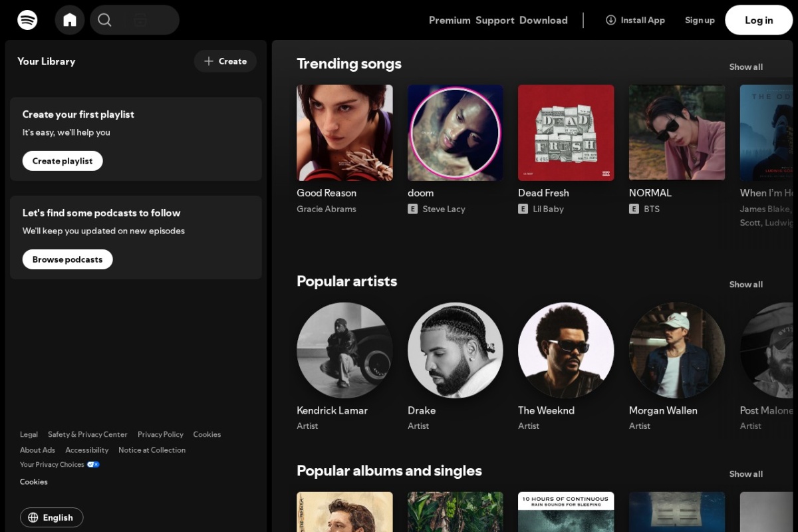Click the Trending songs heading
This screenshot has height=532, width=798.
[349, 64]
